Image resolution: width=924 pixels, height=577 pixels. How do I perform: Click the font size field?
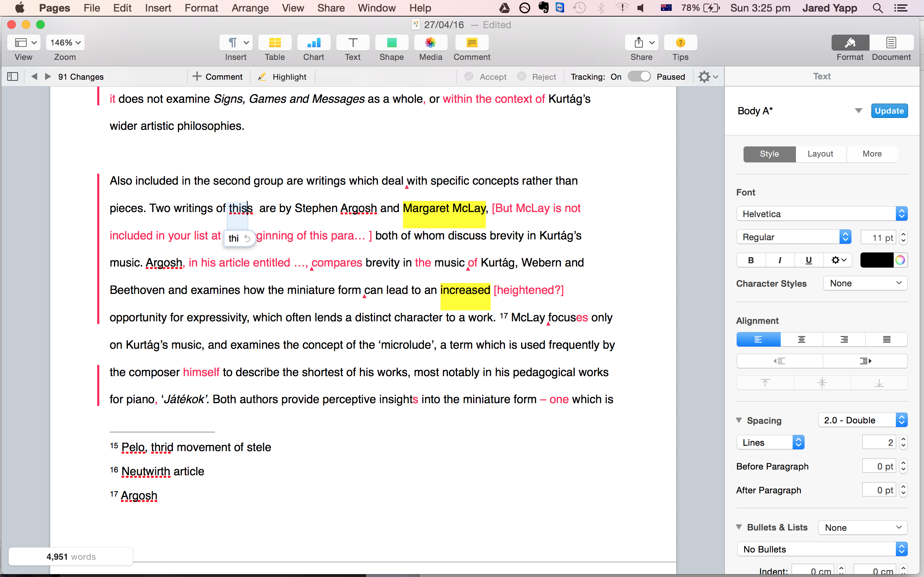tap(878, 237)
